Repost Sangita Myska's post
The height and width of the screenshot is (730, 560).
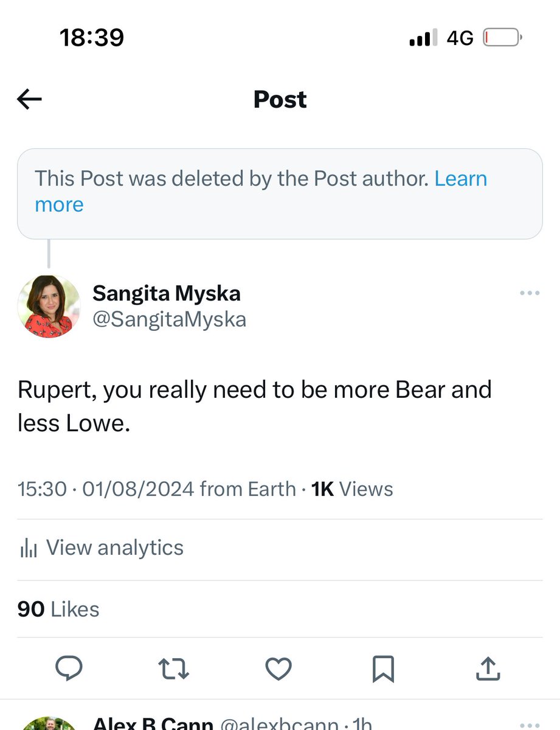[x=174, y=668]
